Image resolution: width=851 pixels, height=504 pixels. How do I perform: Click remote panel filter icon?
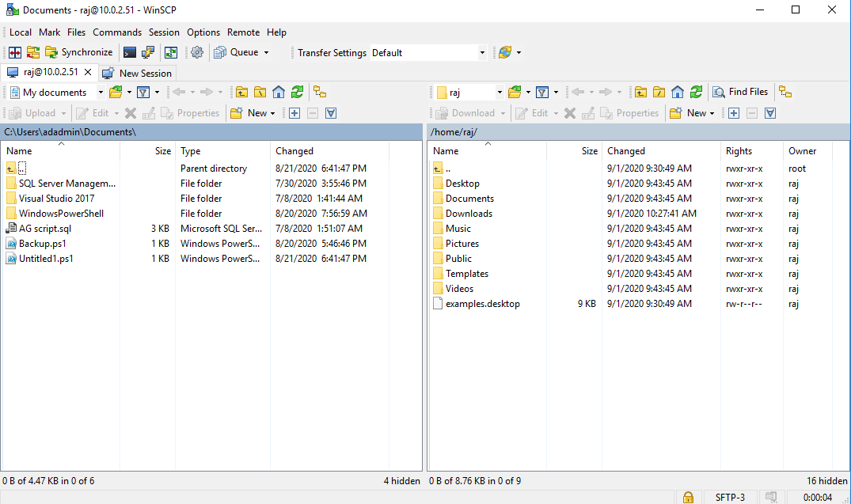pos(542,93)
